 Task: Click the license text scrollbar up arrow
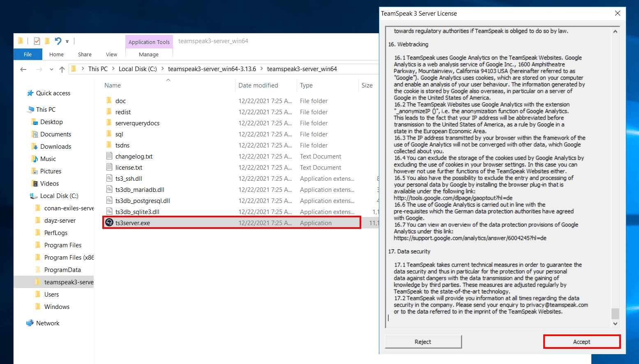(615, 32)
